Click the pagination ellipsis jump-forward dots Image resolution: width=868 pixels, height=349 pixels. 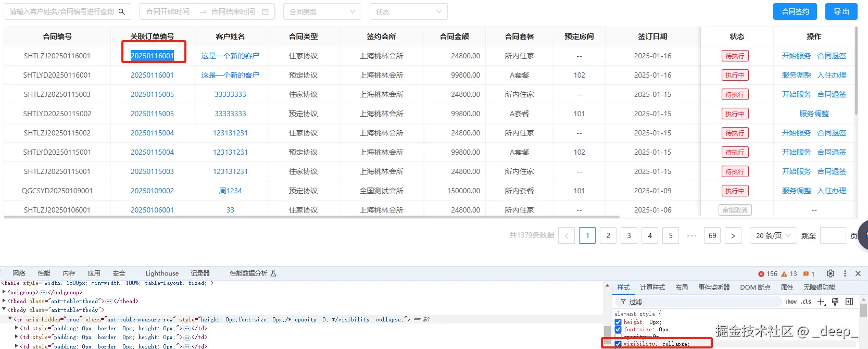(x=691, y=235)
